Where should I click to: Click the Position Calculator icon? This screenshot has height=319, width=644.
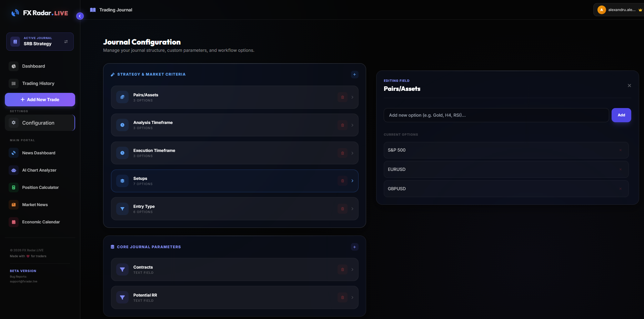[13, 187]
